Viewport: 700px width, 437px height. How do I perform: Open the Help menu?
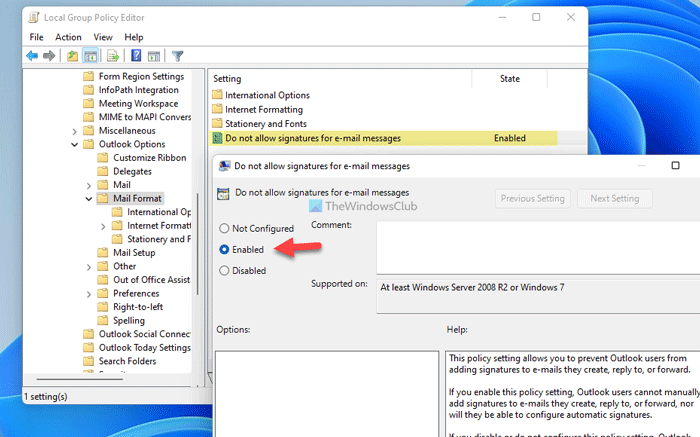tap(133, 37)
